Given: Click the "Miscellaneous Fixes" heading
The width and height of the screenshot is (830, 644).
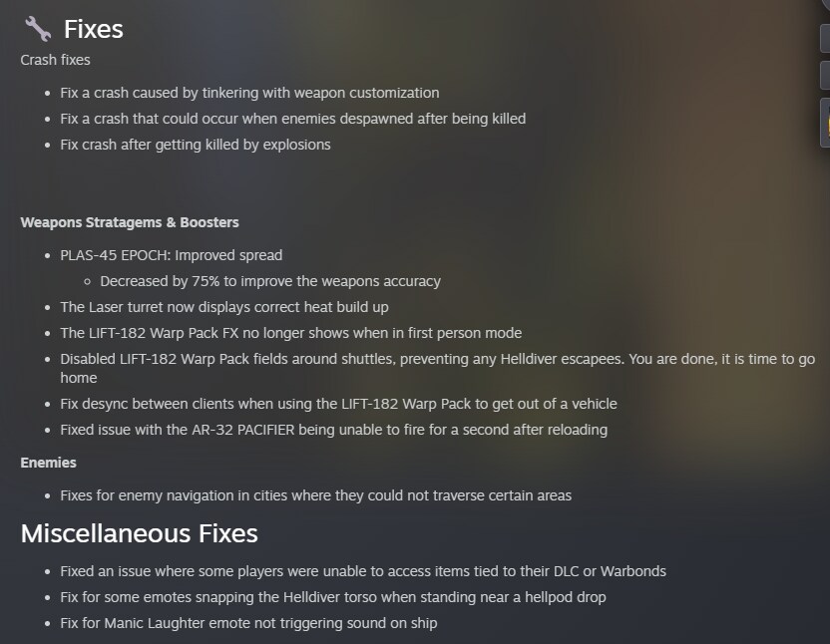Looking at the screenshot, I should click(139, 533).
